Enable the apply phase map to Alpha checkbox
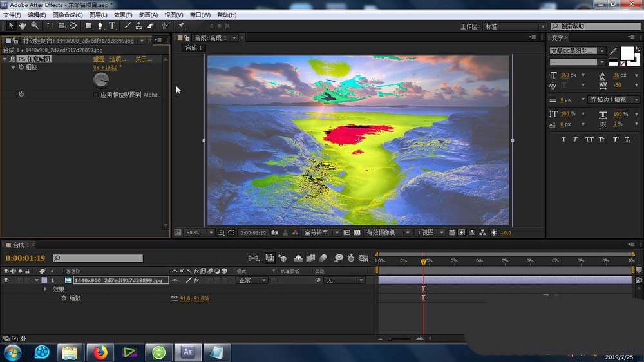Screen dimensions: 644x362 coord(96,95)
